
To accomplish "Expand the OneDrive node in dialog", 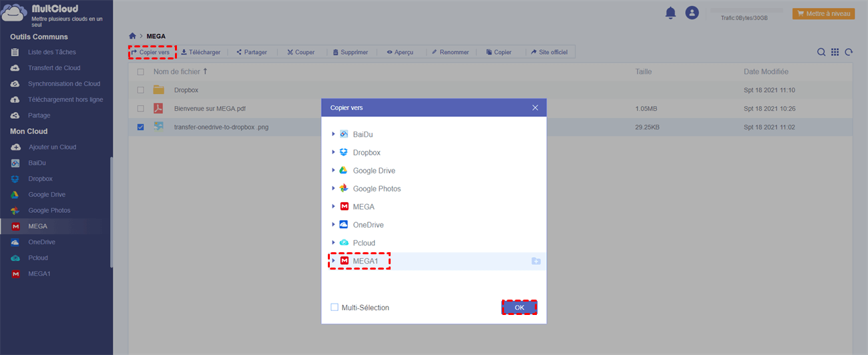I will point(333,224).
